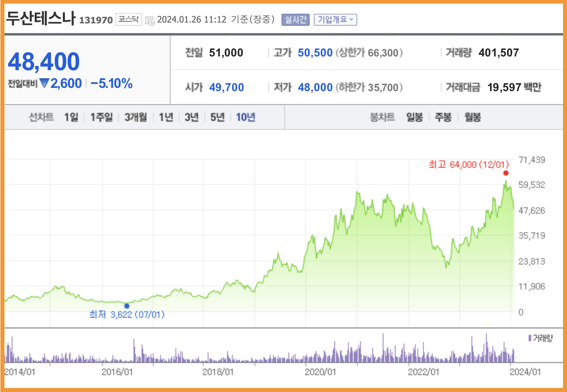The width and height of the screenshot is (567, 392).
Task: Click the 상한가 66,300 text
Action: 369,52
